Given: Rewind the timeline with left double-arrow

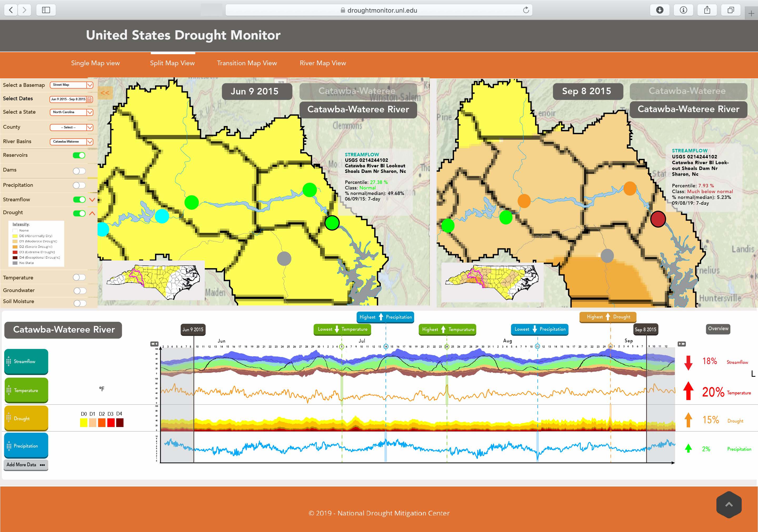Looking at the screenshot, I should pos(154,344).
